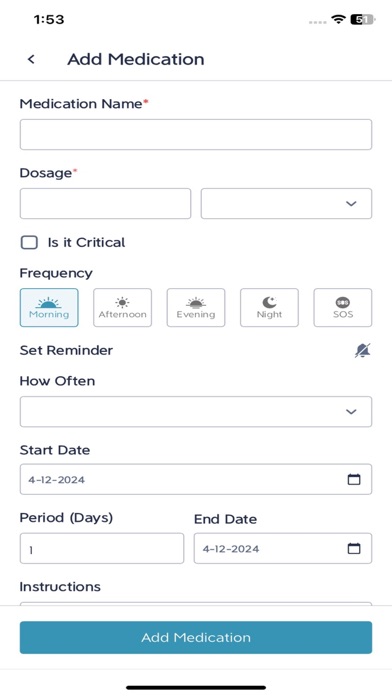392x696 pixels.
Task: Tap the Wi-Fi status bar icon
Action: click(338, 20)
